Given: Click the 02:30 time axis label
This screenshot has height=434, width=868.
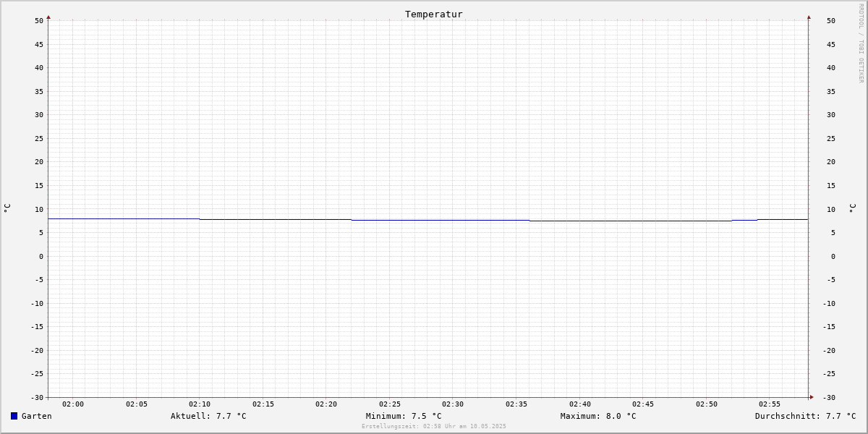Looking at the screenshot, I should coord(453,404).
